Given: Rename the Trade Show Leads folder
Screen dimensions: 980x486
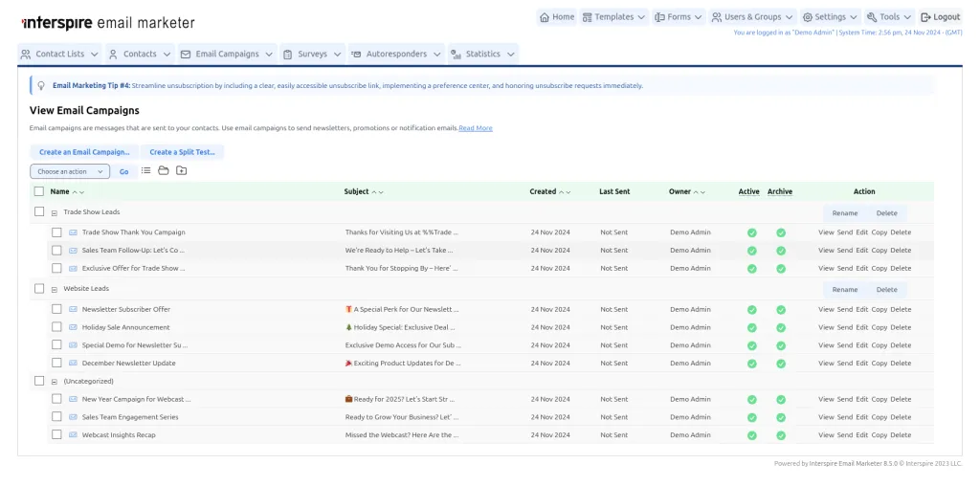Looking at the screenshot, I should pos(845,213).
